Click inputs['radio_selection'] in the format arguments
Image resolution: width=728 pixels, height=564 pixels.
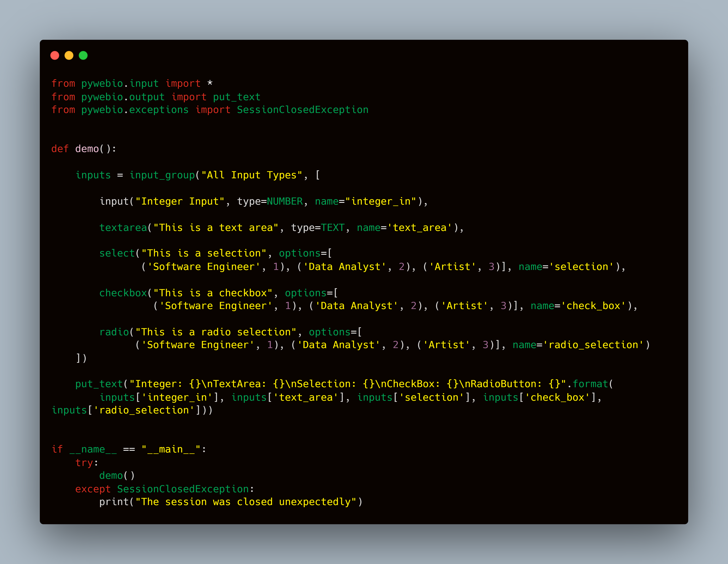click(x=126, y=410)
